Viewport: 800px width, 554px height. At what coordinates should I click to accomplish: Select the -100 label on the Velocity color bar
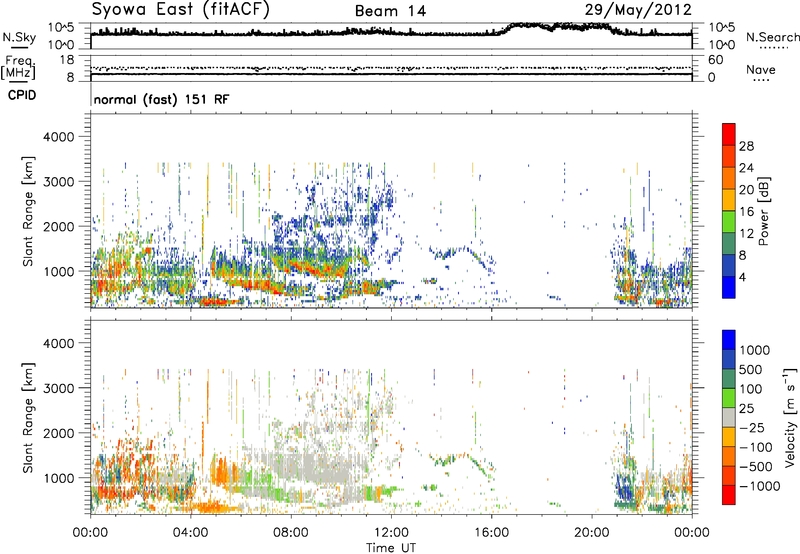(x=755, y=447)
